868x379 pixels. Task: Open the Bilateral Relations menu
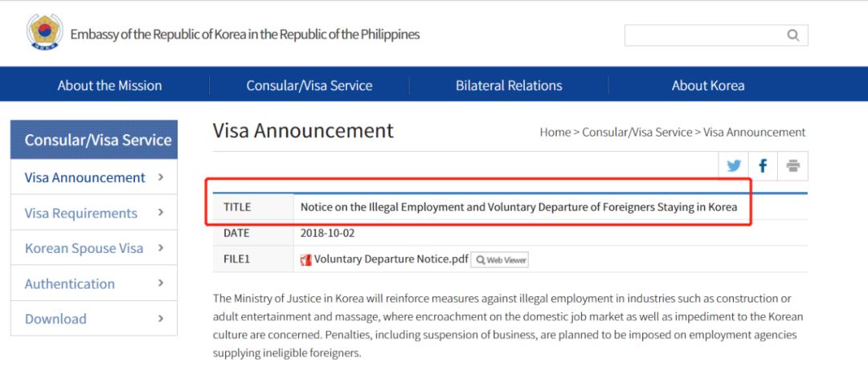click(509, 85)
